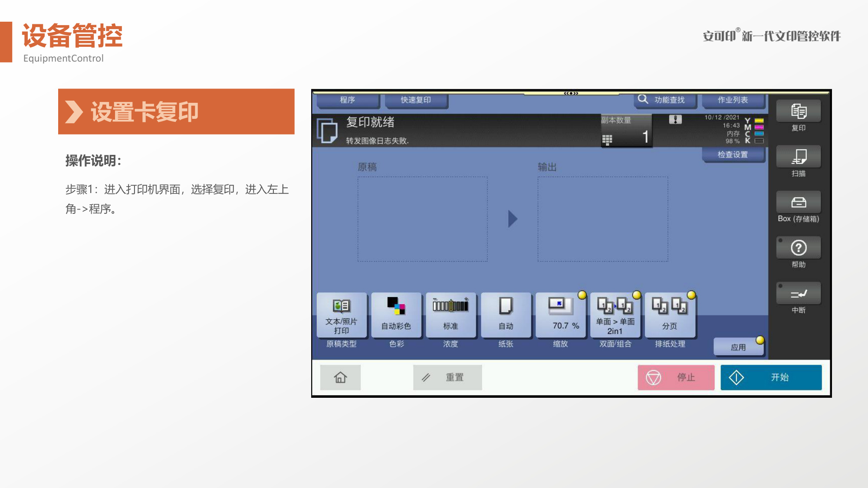Tap the 中断 interrupt icon
This screenshot has height=488, width=868.
798,293
